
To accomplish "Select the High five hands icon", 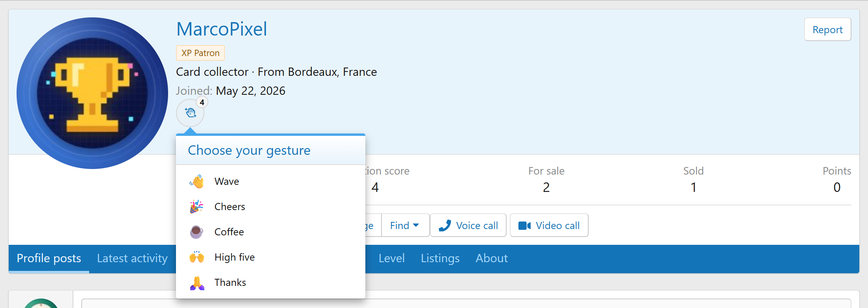I will tap(196, 257).
